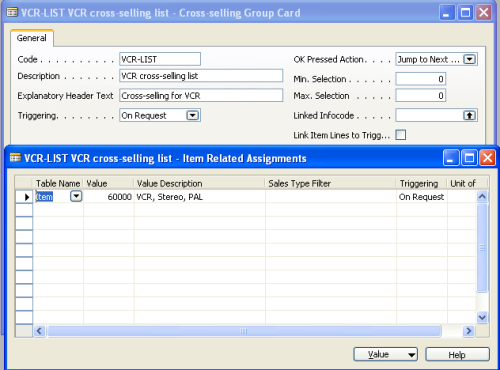Expand the OK Pressed Action dropdown
The height and width of the screenshot is (370, 500).
coord(469,60)
